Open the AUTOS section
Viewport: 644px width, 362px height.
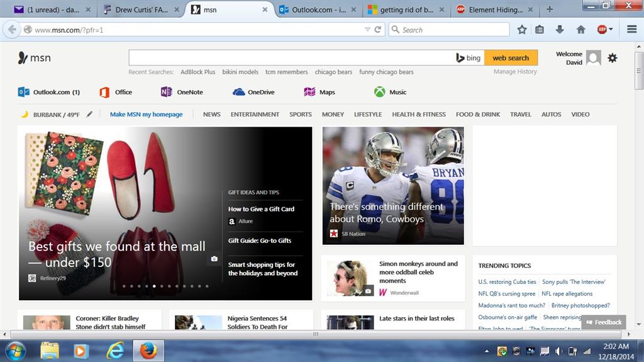pos(551,115)
